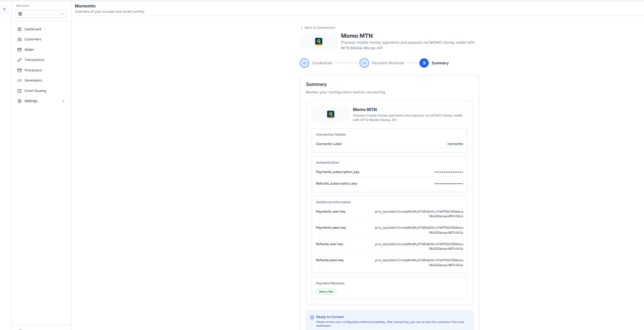
Task: Click the Wallet icon in sidebar
Action: [x=20, y=50]
